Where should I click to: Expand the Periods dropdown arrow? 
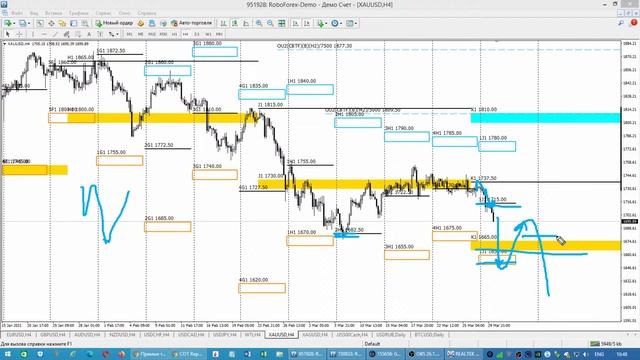point(341,23)
